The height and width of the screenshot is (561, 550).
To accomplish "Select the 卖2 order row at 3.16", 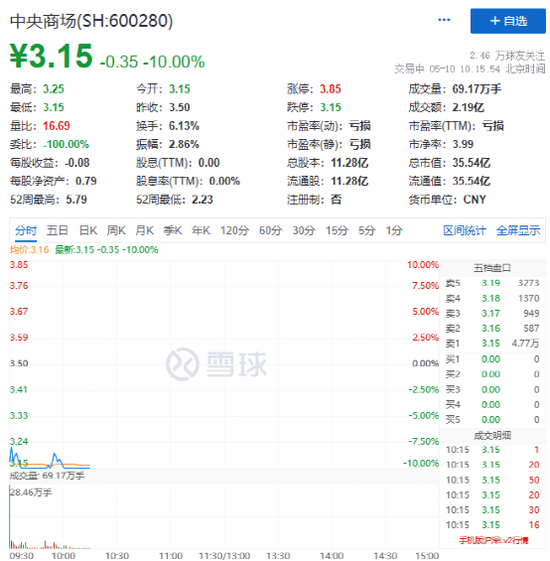I will pos(492,328).
